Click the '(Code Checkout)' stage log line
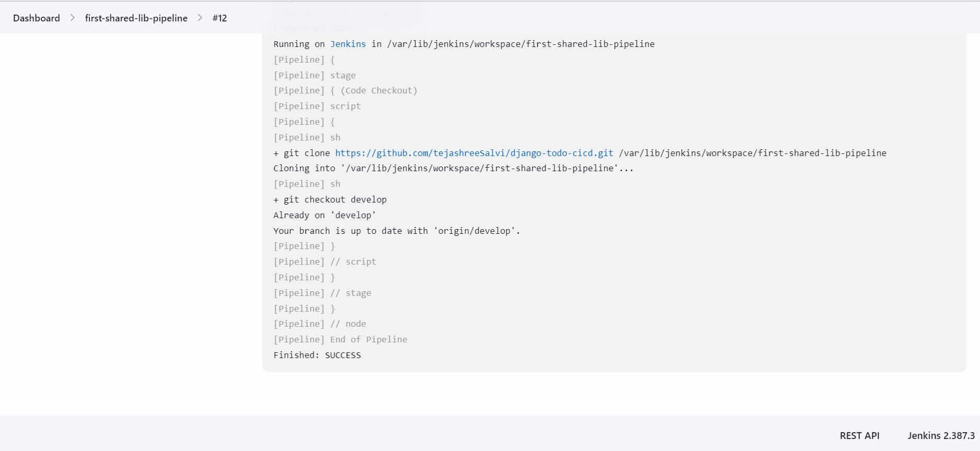This screenshot has width=980, height=451. click(345, 90)
